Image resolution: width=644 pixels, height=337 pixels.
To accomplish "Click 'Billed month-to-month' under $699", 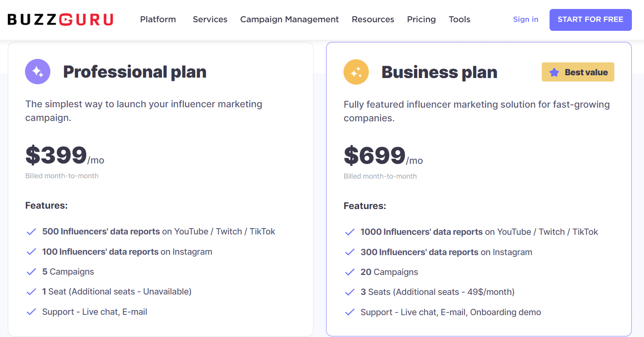I will pos(380,176).
